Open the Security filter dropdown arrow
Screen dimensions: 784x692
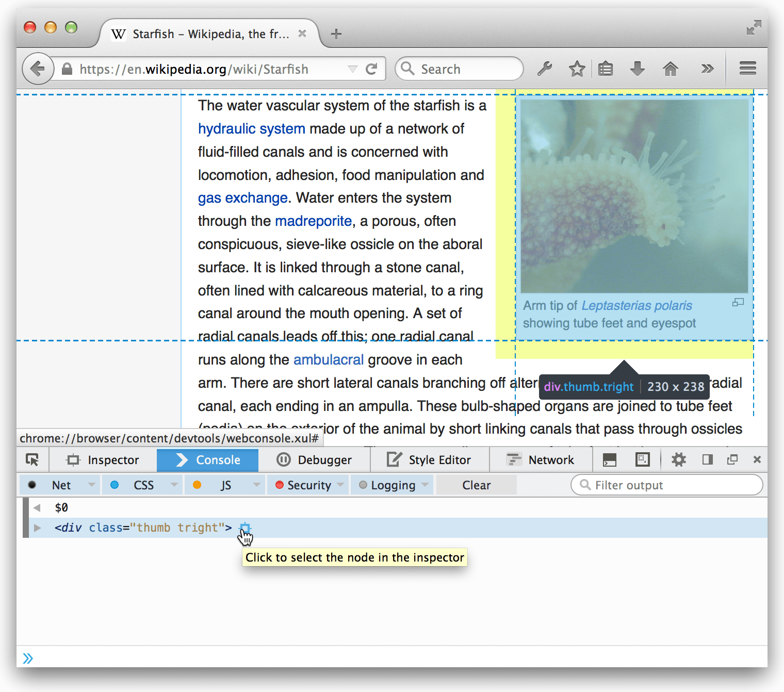(340, 485)
